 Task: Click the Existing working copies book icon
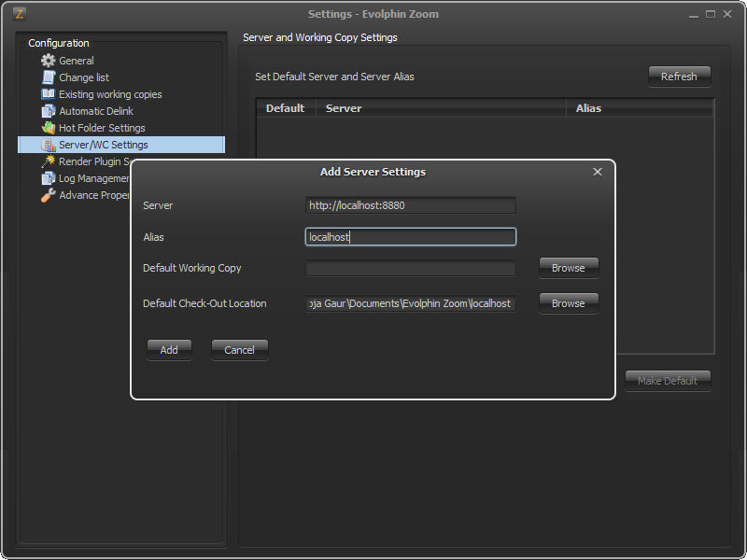tap(49, 94)
